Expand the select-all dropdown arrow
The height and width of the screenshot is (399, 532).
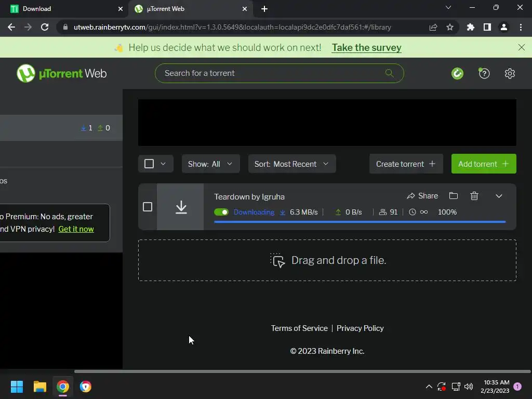pos(163,164)
